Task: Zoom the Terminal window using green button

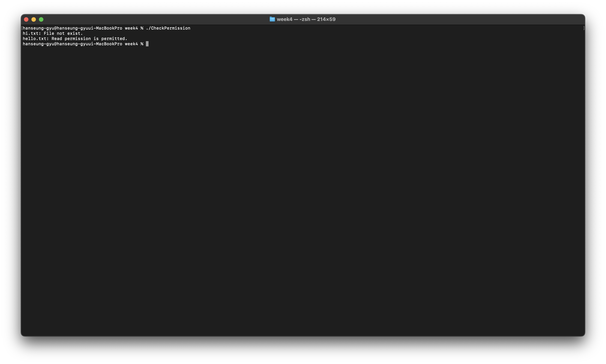Action: [x=41, y=19]
